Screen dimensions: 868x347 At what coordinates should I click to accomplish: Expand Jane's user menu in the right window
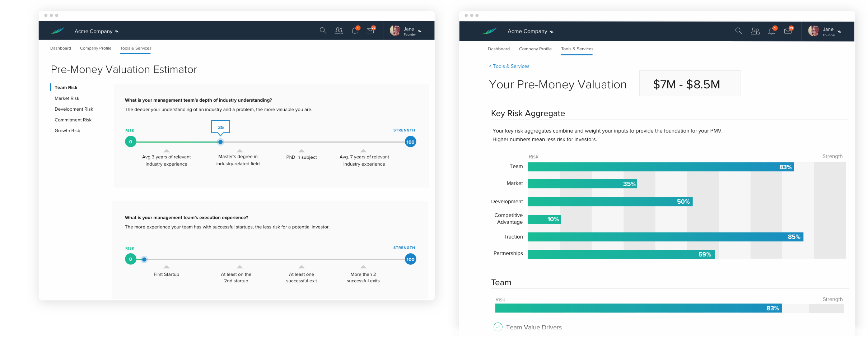[x=839, y=32]
